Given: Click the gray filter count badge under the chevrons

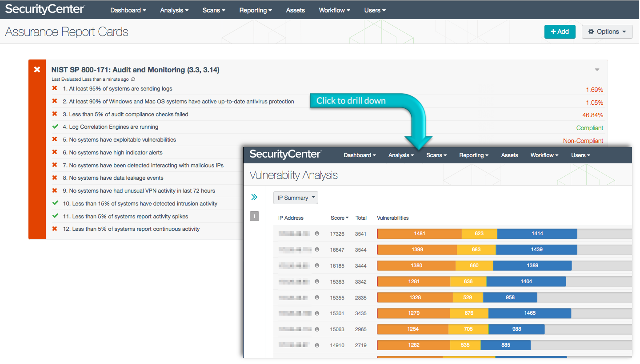Looking at the screenshot, I should pyautogui.click(x=254, y=216).
